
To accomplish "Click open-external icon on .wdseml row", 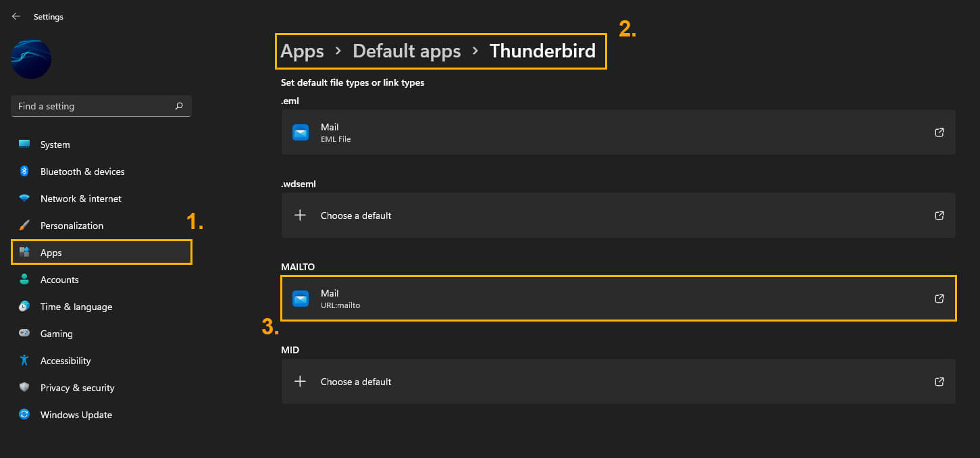I will tap(939, 215).
